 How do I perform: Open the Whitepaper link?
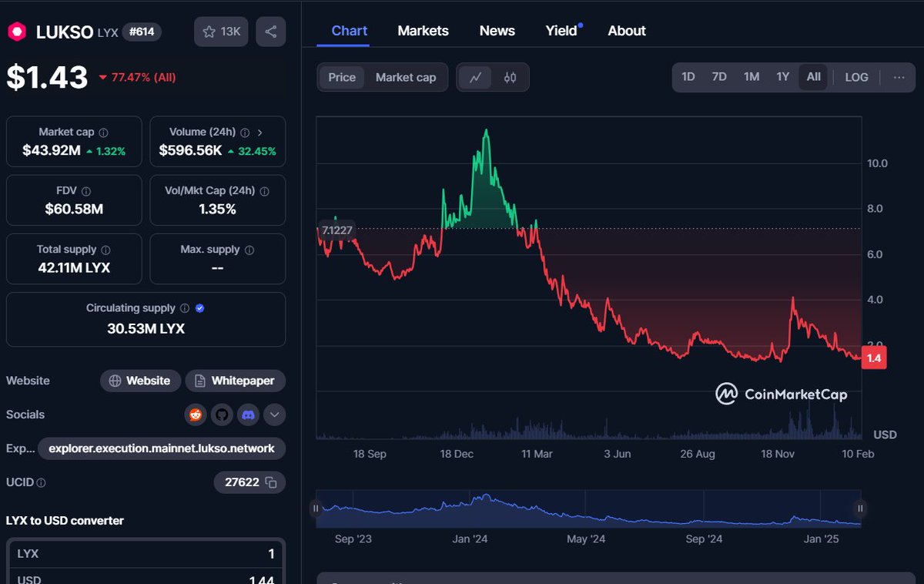(235, 381)
